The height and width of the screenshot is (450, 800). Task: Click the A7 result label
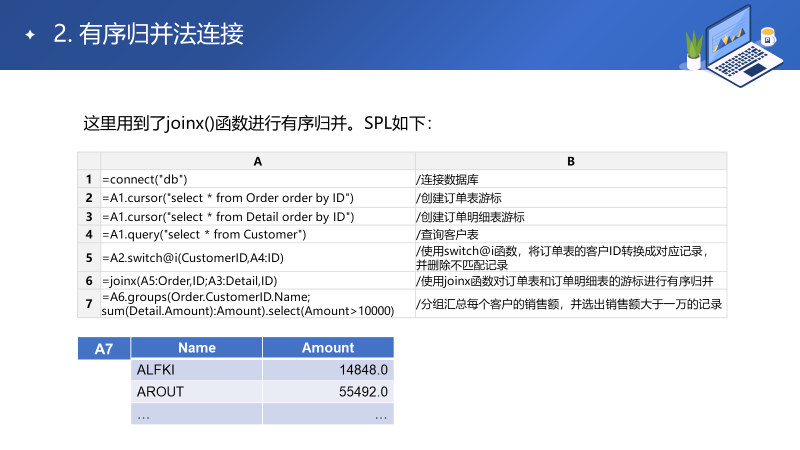tap(104, 348)
